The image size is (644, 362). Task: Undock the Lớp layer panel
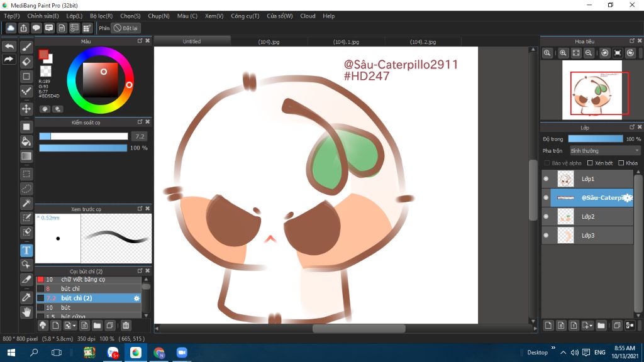(x=632, y=127)
